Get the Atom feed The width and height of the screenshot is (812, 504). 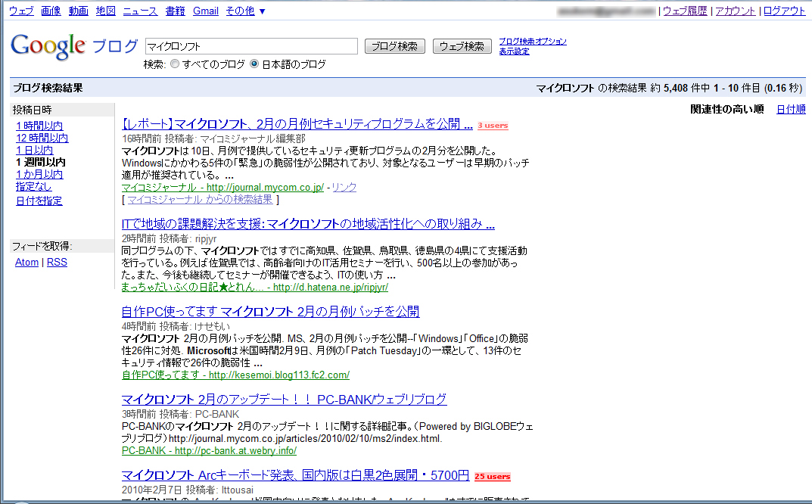click(x=27, y=262)
